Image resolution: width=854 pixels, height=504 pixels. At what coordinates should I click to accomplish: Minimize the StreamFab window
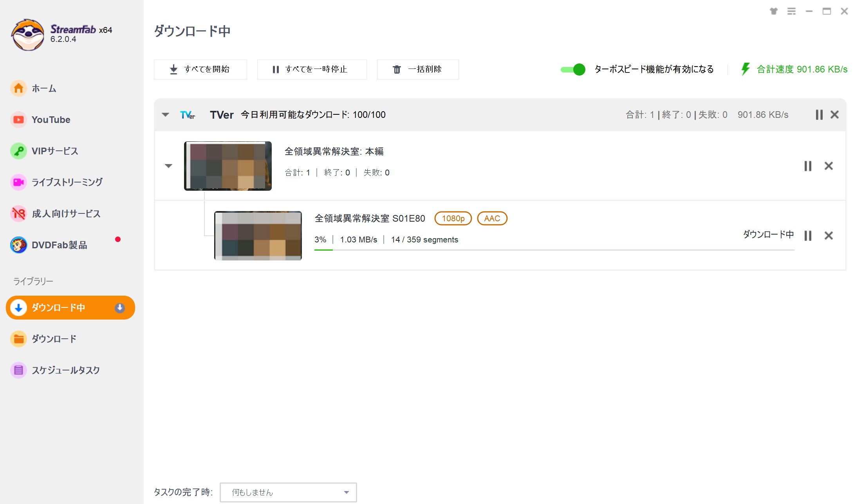[809, 11]
